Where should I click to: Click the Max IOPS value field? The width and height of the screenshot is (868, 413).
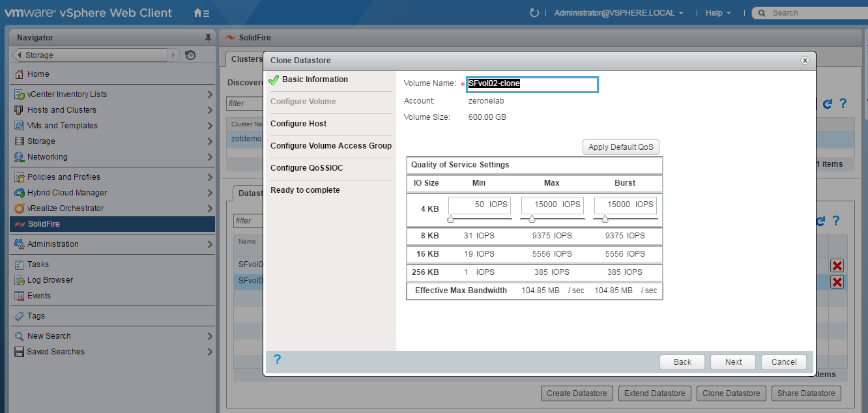(x=553, y=205)
